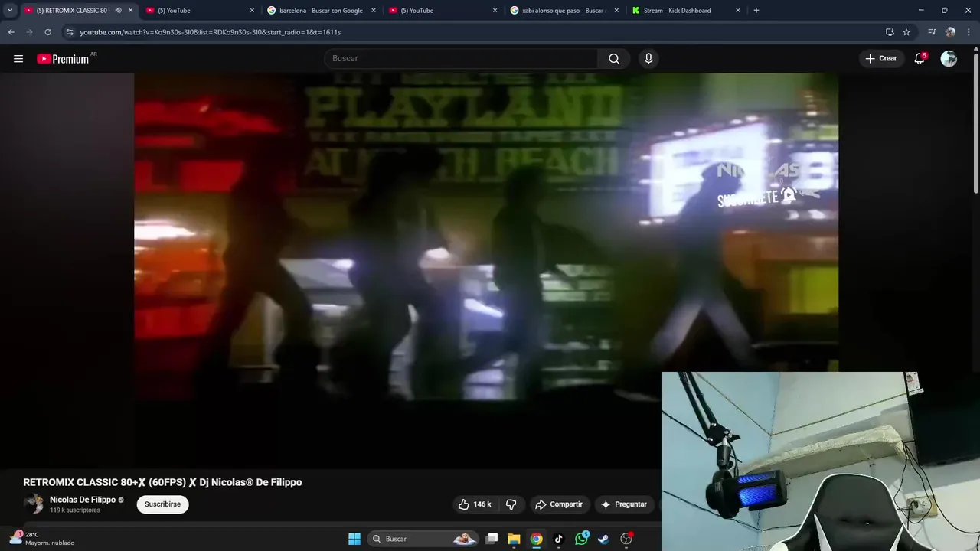Click the 119 k suscriptores text
Image resolution: width=980 pixels, height=551 pixels.
coord(75,510)
